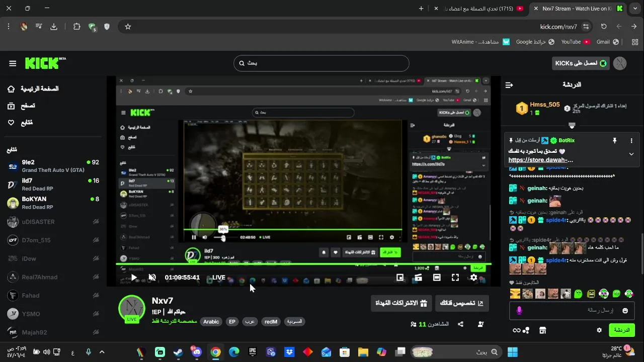
Task: Open Gmail bookmark in bookmarks bar
Action: (x=607, y=42)
